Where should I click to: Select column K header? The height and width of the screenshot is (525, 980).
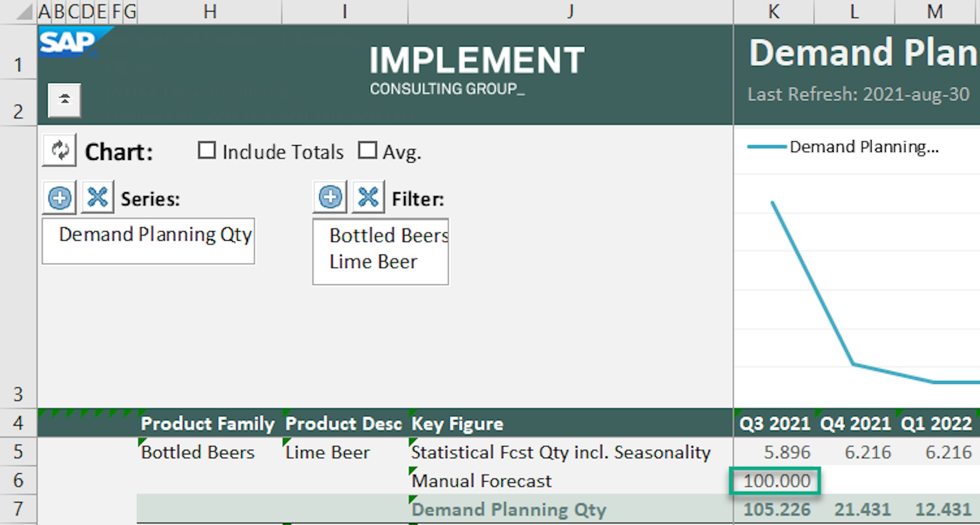point(773,11)
